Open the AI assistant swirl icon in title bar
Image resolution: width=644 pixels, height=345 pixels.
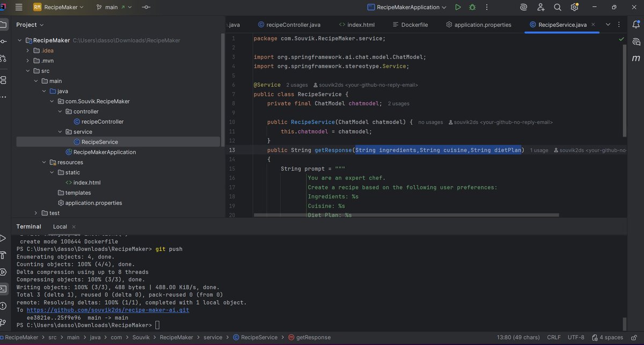[523, 8]
